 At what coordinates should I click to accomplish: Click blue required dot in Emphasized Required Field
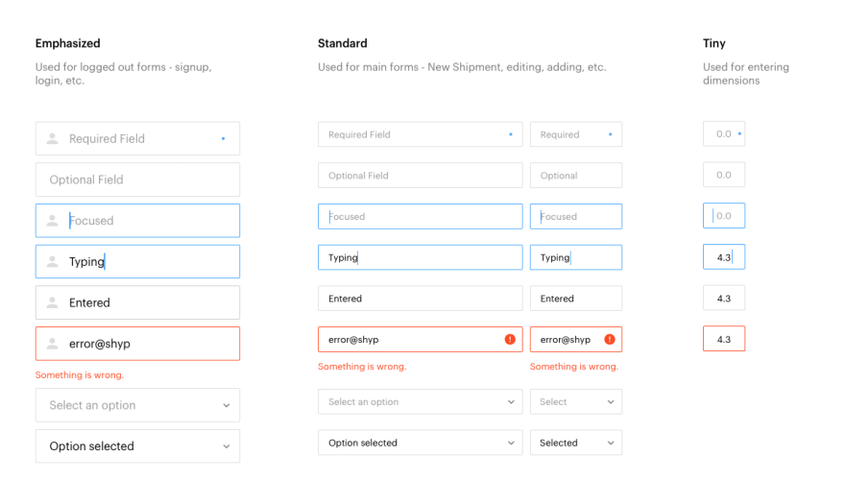coord(223,138)
